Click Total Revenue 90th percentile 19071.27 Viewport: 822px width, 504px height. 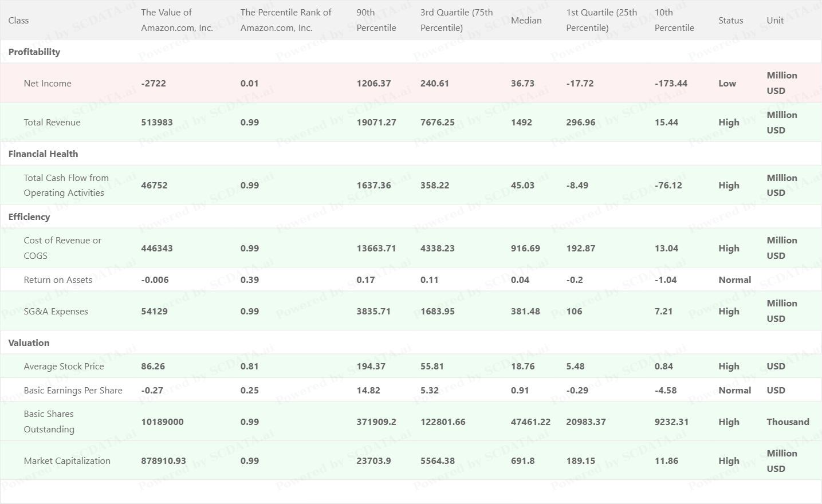[376, 122]
